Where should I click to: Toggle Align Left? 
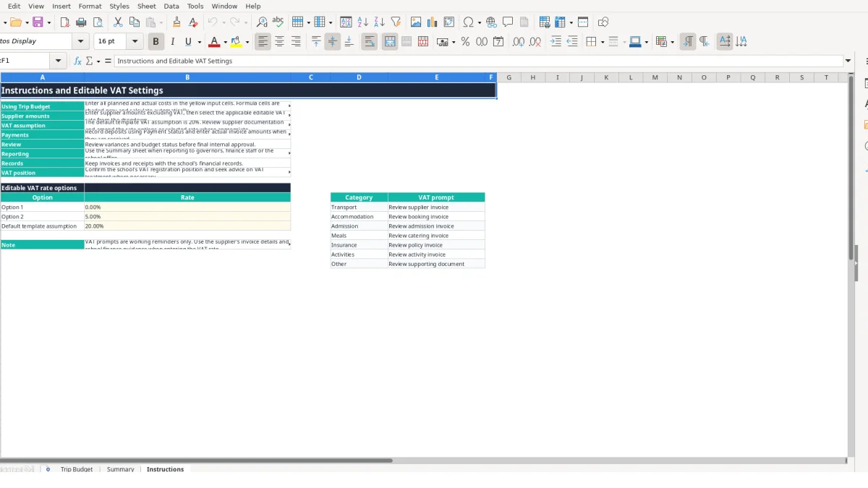click(263, 42)
